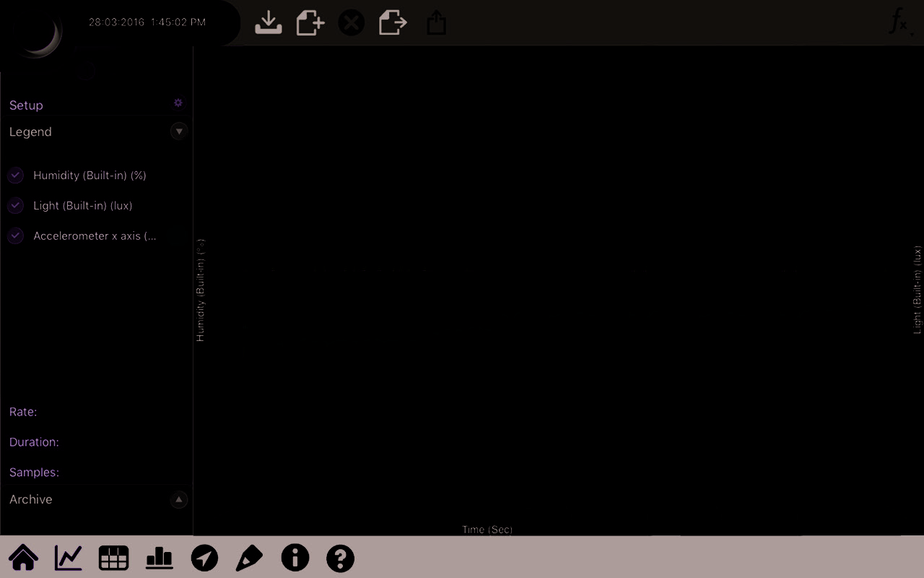Screen dimensions: 924x578
Task: Select the pencil annotation icon
Action: coord(249,558)
